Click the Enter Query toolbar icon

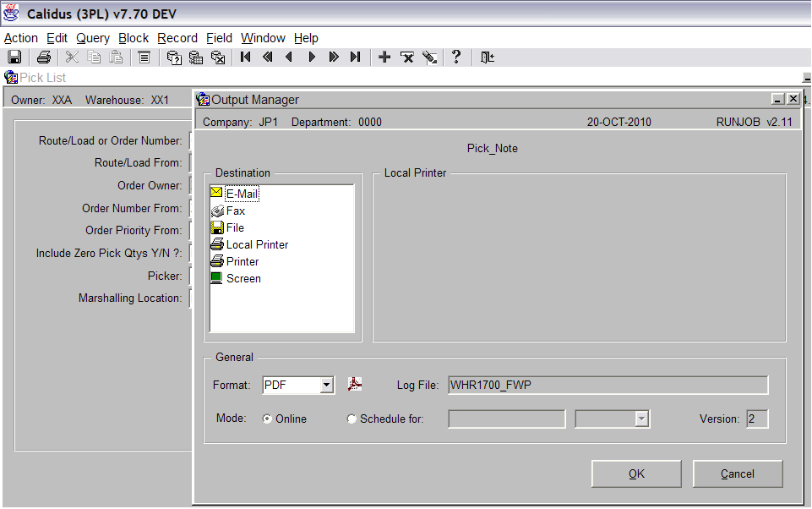tap(174, 57)
